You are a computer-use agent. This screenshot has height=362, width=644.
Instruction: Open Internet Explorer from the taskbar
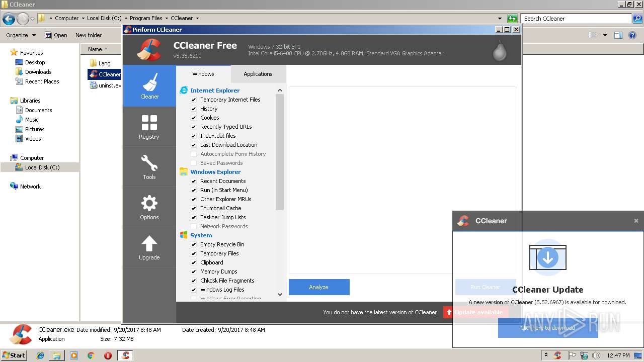point(40,355)
